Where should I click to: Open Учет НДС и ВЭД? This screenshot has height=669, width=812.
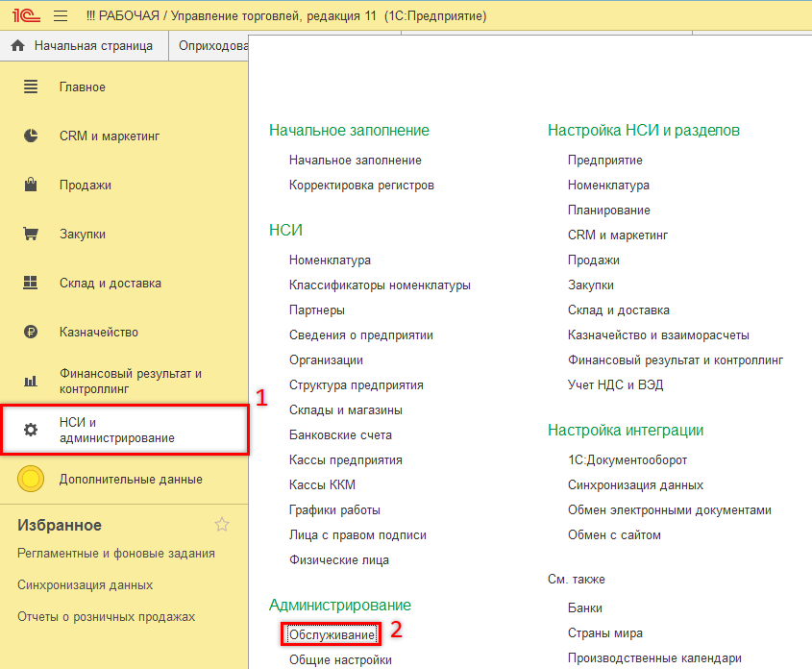615,385
